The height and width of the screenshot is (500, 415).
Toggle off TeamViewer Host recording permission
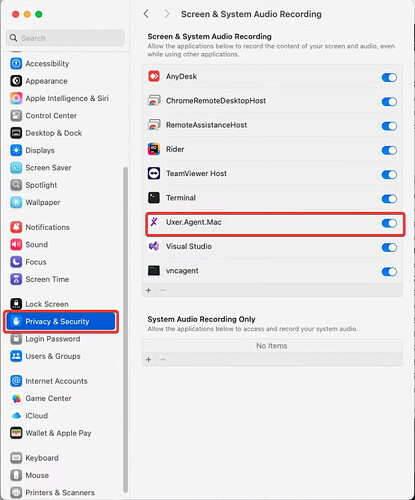(389, 174)
